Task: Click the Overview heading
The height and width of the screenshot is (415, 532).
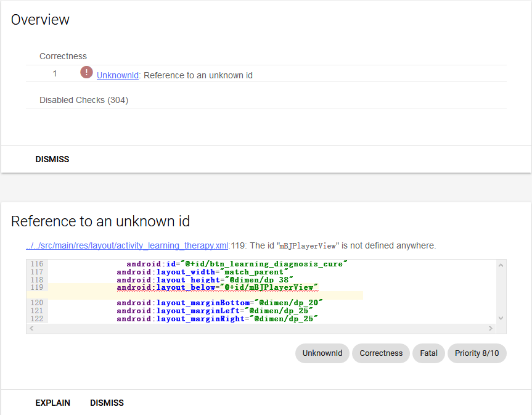Action: 40,20
